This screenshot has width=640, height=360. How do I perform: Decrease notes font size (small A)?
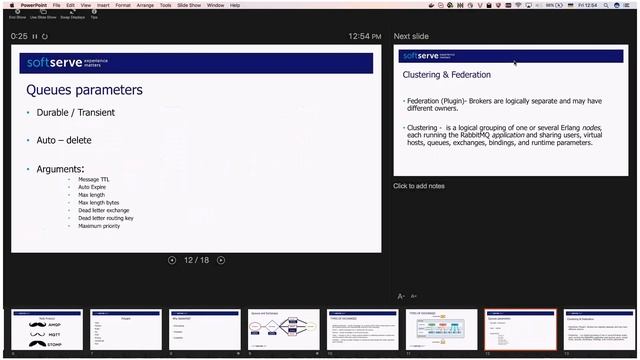click(413, 296)
